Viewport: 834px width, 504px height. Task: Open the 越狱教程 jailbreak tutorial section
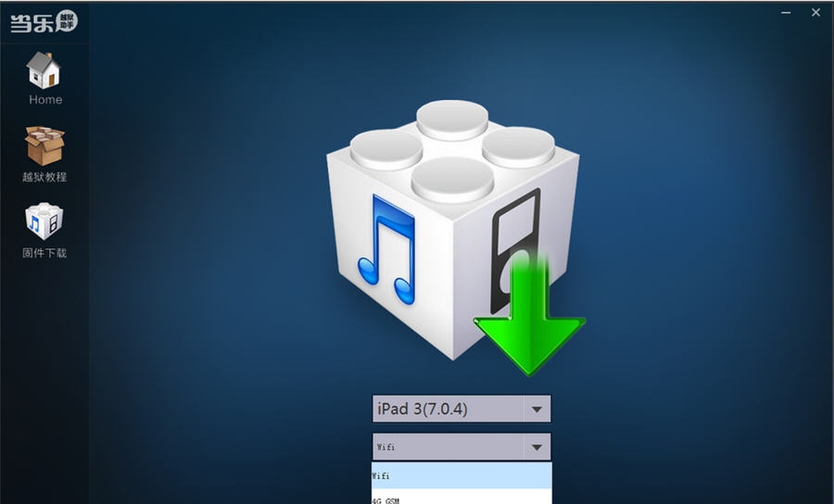click(44, 154)
